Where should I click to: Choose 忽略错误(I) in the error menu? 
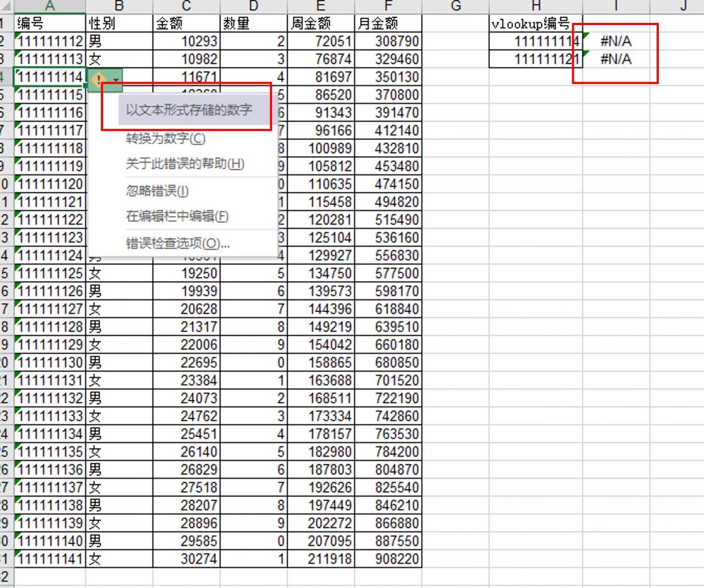pyautogui.click(x=157, y=191)
